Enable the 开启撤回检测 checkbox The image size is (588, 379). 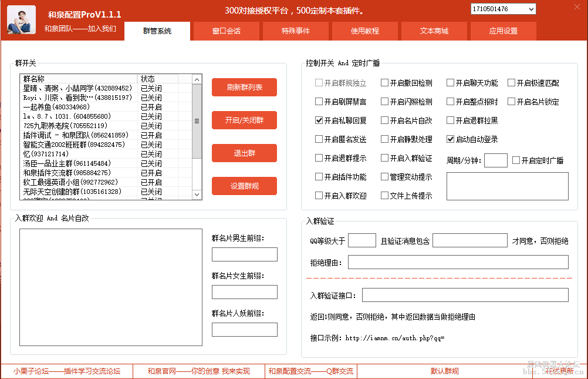point(385,83)
